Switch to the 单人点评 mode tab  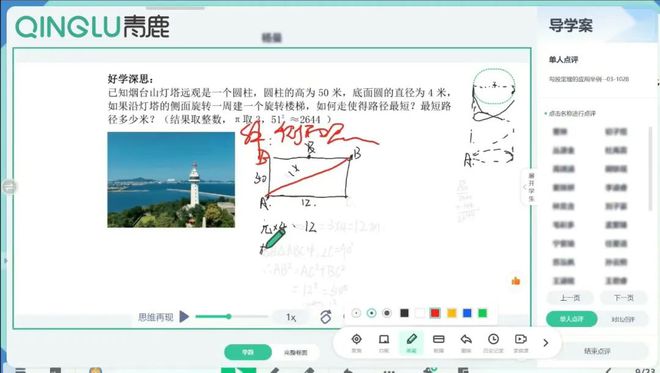572,319
